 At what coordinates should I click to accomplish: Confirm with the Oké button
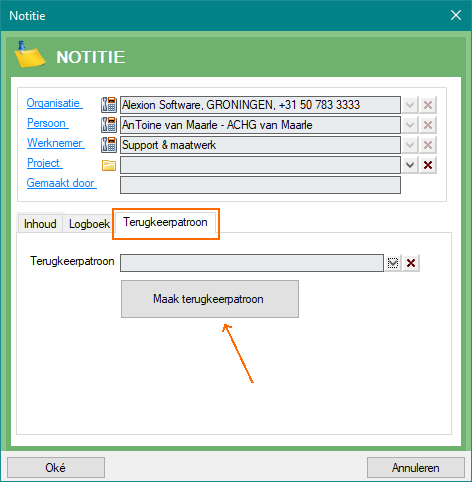(56, 467)
